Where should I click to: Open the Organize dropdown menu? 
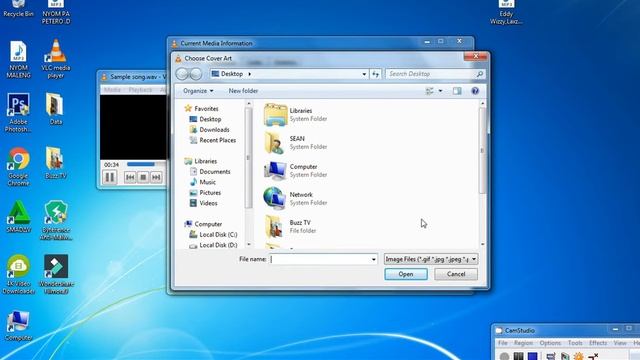198,91
